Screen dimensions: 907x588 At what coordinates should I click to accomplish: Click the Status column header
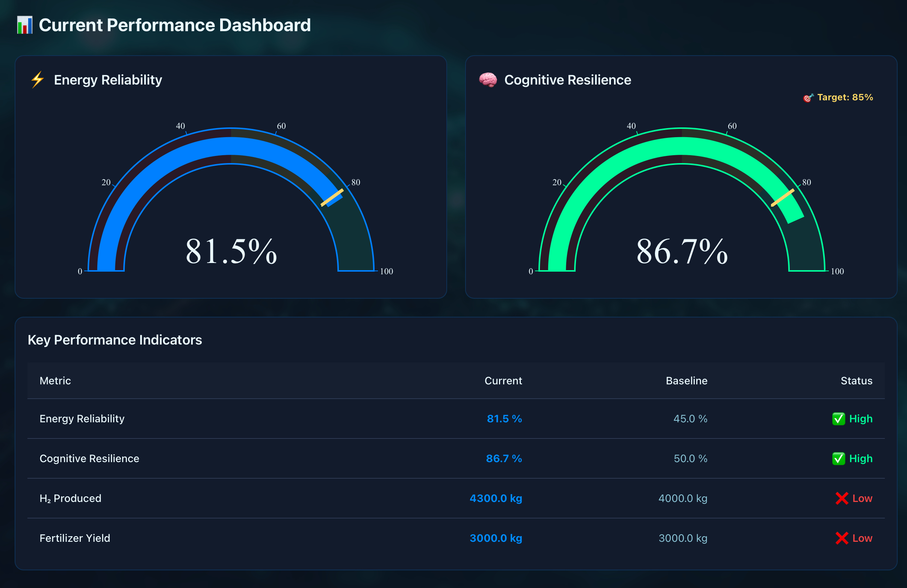(856, 381)
